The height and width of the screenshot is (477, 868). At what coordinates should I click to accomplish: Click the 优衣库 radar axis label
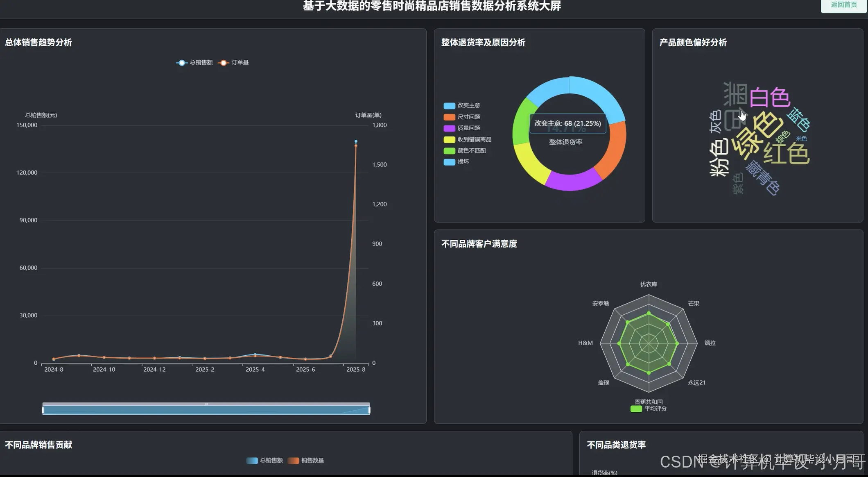pyautogui.click(x=649, y=284)
